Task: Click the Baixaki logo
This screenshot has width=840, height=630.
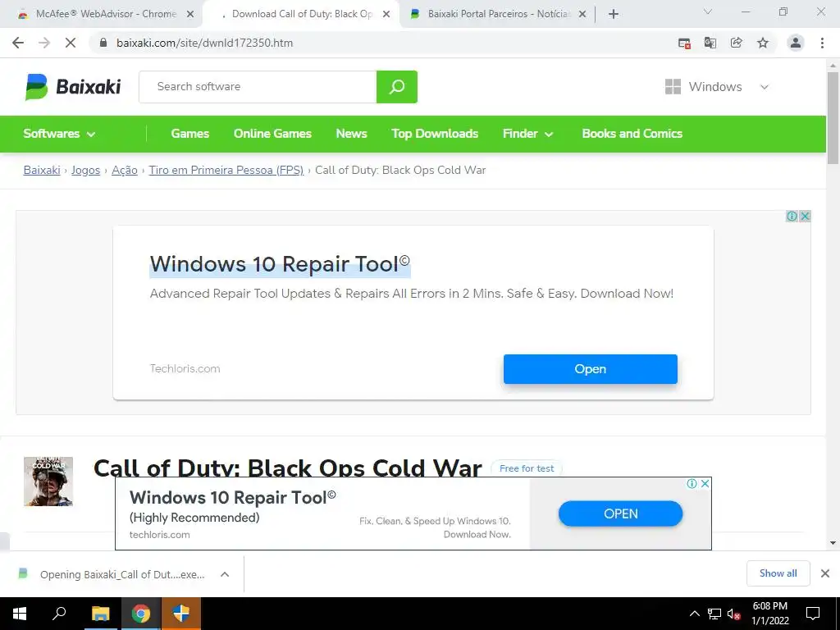Action: click(73, 87)
